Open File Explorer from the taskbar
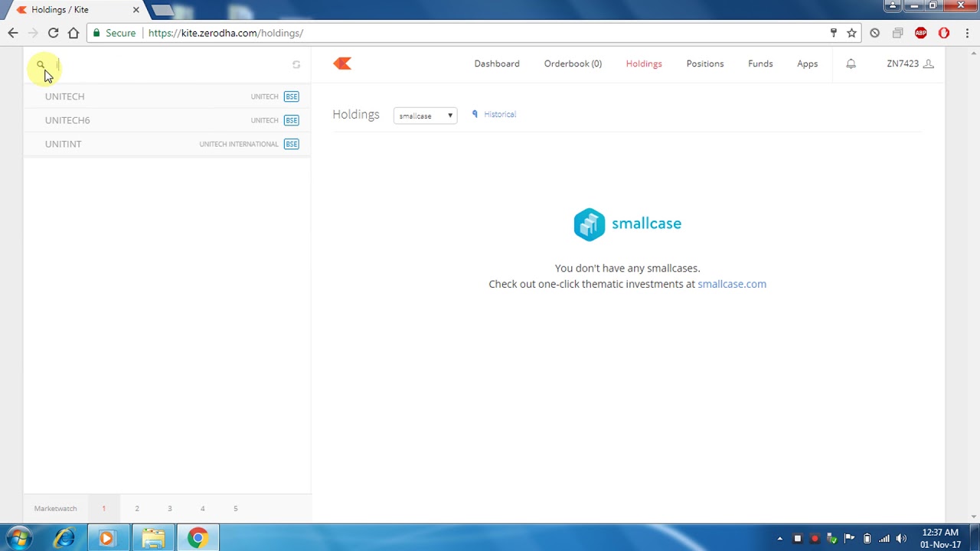 153,538
